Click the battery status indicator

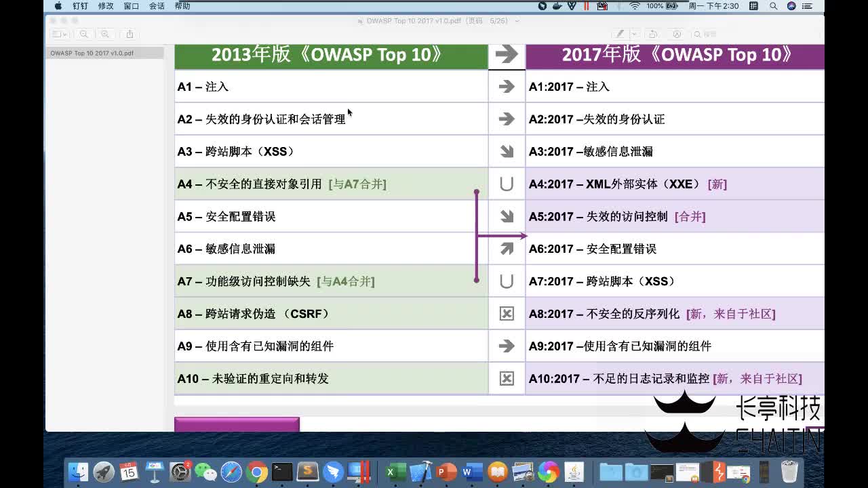pyautogui.click(x=664, y=6)
